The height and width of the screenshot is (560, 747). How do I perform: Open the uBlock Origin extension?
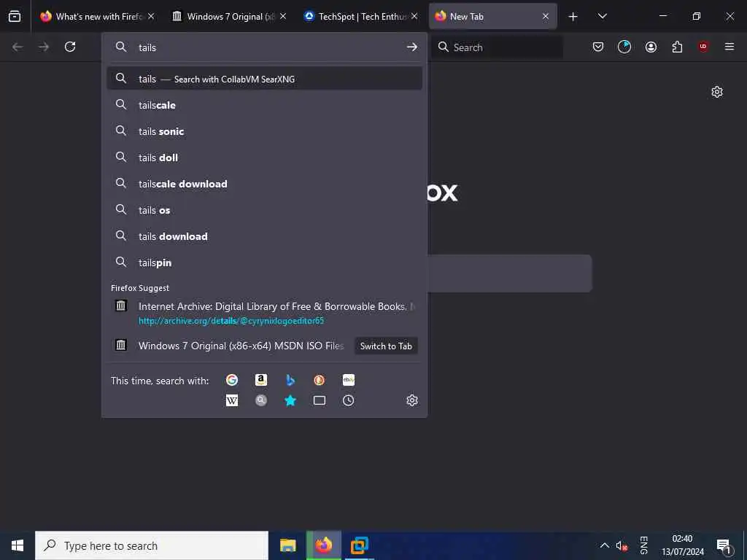[x=703, y=47]
